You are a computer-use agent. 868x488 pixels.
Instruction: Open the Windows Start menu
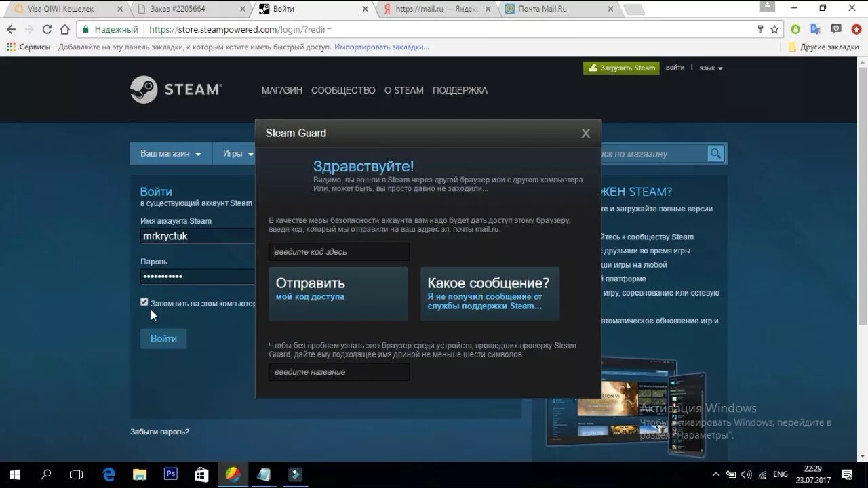15,474
